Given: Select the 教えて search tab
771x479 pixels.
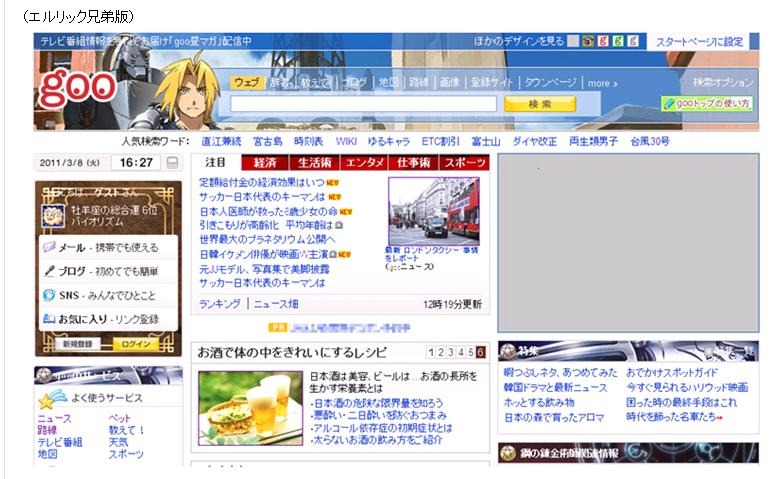Looking at the screenshot, I should click(316, 83).
